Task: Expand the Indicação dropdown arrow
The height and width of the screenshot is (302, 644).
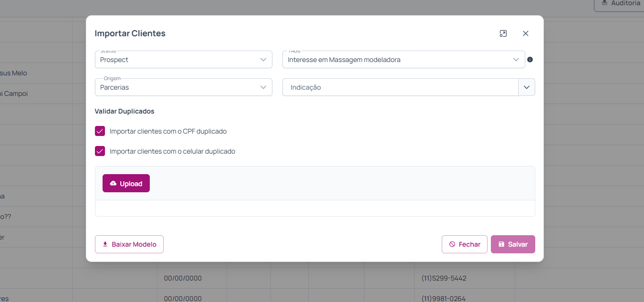Action: click(x=527, y=87)
